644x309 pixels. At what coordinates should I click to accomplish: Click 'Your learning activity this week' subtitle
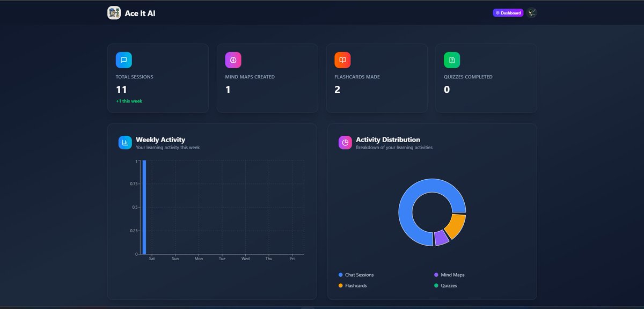[x=168, y=148]
